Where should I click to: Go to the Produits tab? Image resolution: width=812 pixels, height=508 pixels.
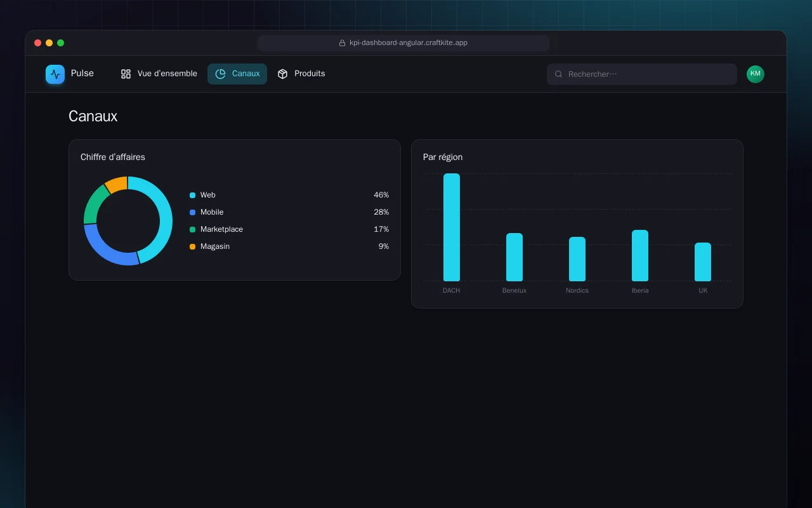[301, 74]
